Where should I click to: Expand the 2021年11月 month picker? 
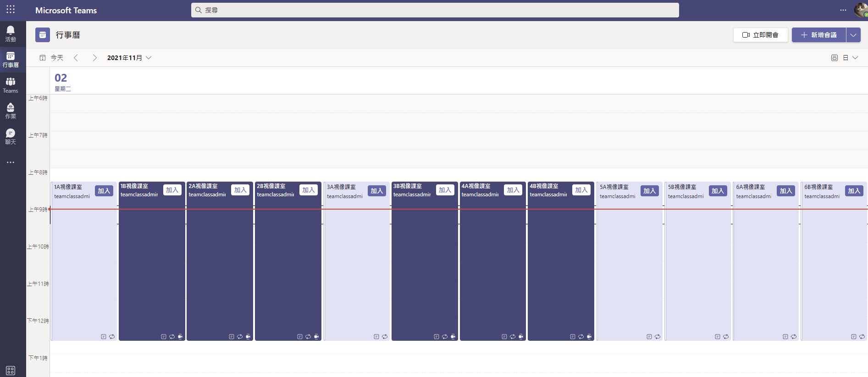point(129,58)
